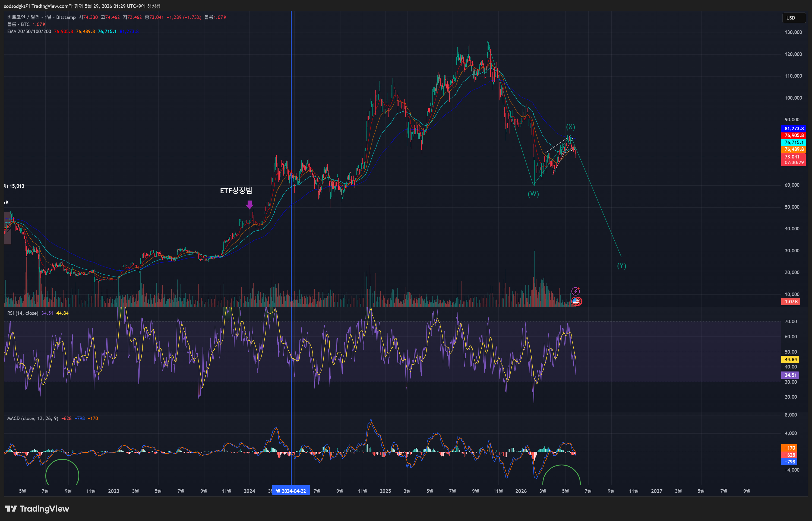Click the red 76,905.8 axis price label

(x=793, y=135)
